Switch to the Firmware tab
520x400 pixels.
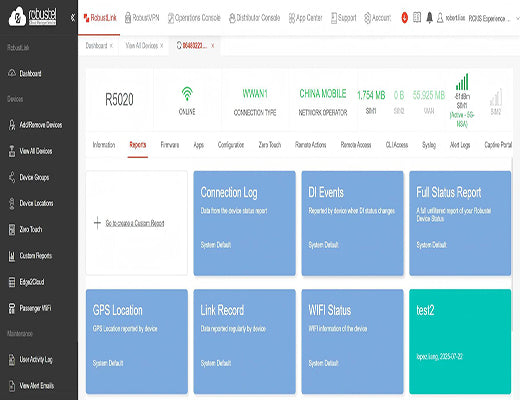click(170, 145)
